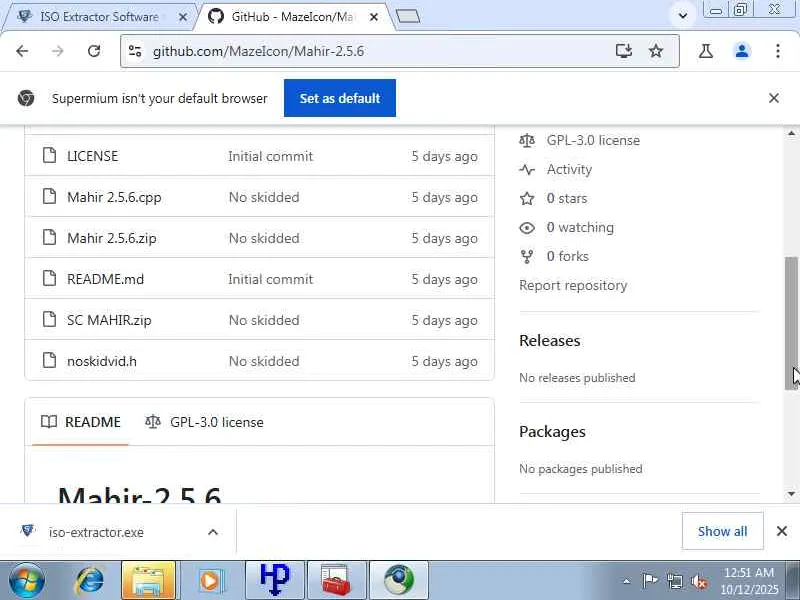Open the experiments flask icon
The height and width of the screenshot is (600, 800).
(706, 51)
